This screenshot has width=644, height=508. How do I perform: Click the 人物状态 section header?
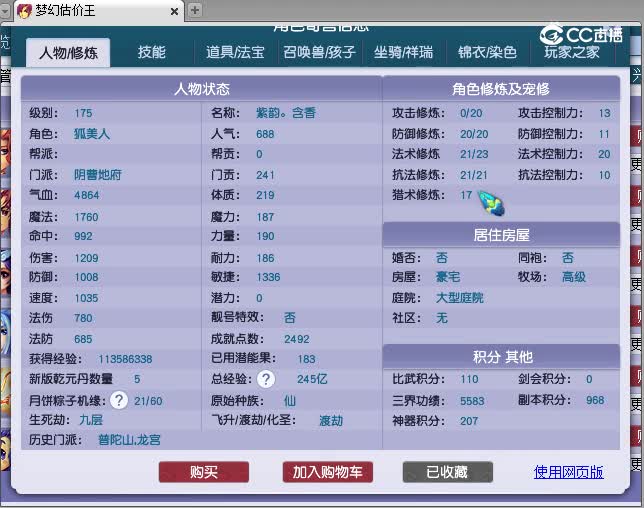point(201,89)
